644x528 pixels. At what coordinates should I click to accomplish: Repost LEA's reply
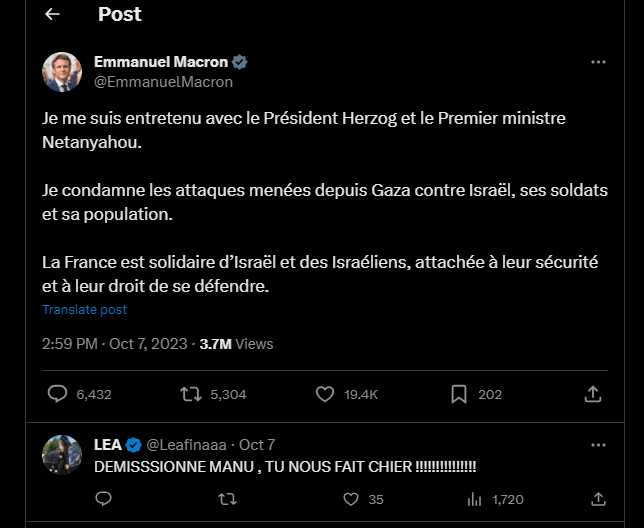click(x=228, y=498)
